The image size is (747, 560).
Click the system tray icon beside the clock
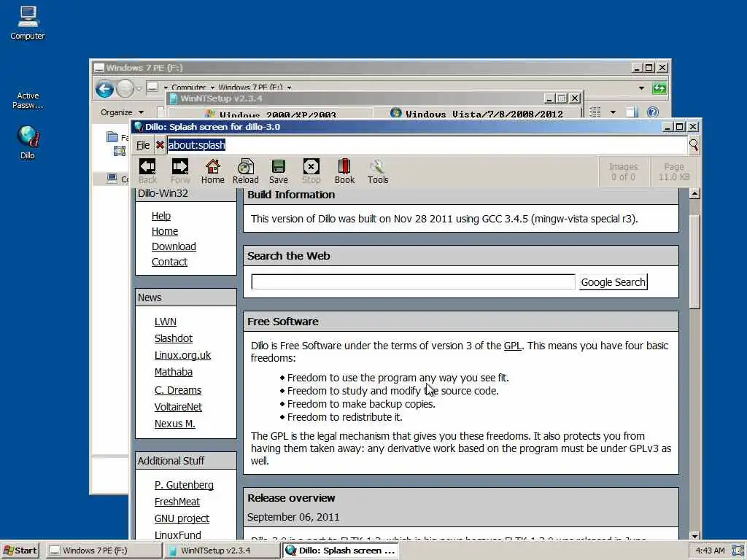pyautogui.click(x=738, y=550)
